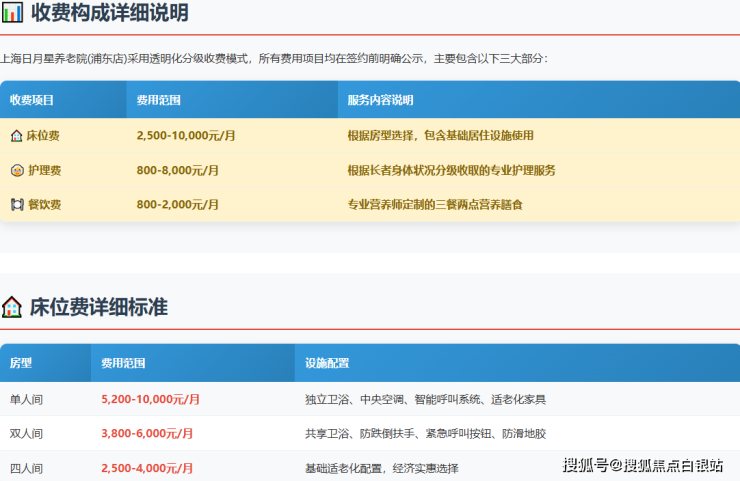Select the 收费项目 column header

(32, 100)
